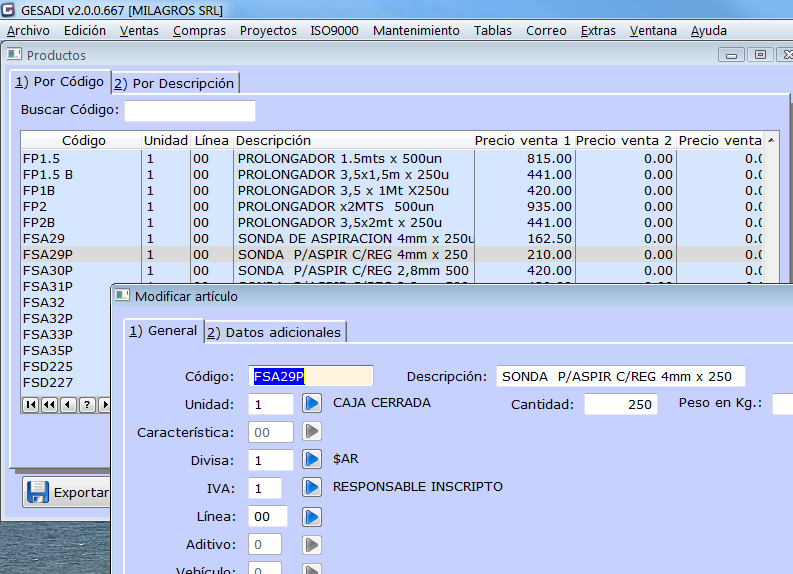The height and width of the screenshot is (574, 793).
Task: Open Unidad lookup with blue arrow
Action: tap(312, 403)
